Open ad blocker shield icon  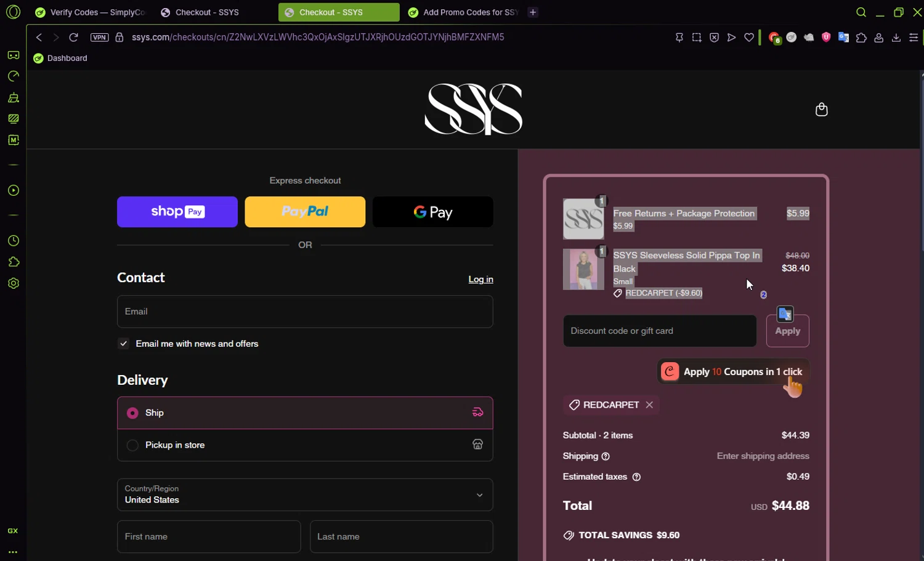(714, 38)
